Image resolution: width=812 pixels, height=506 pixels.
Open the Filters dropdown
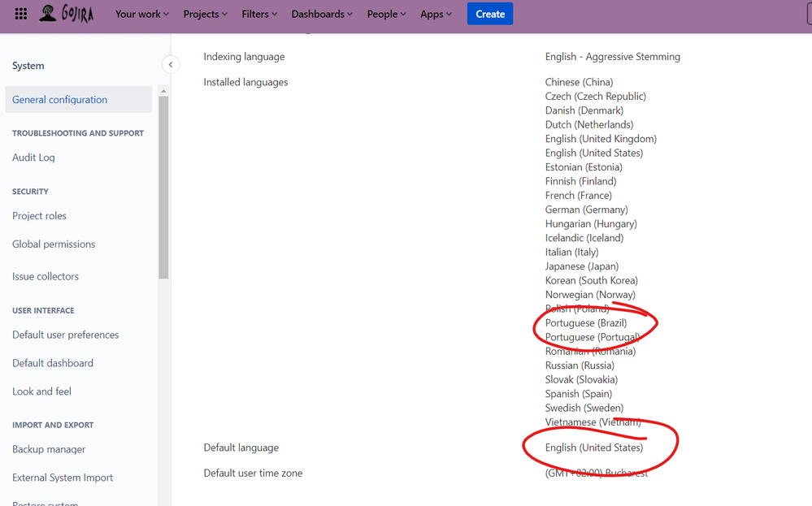(258, 14)
